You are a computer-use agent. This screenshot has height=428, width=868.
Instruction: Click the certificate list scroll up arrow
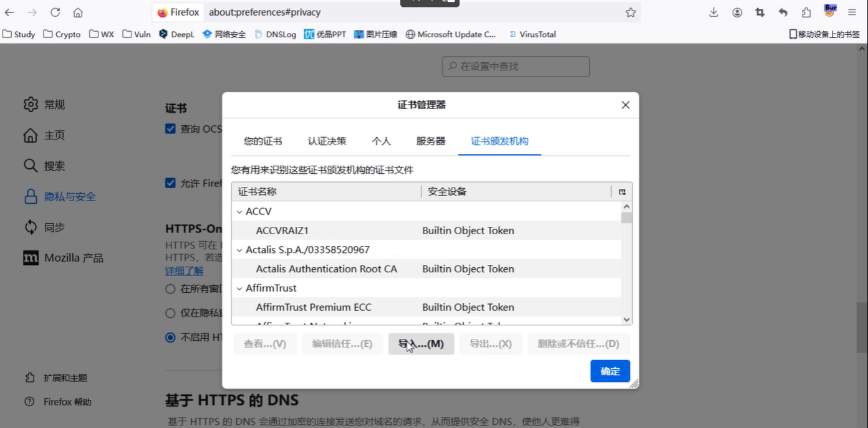point(627,206)
